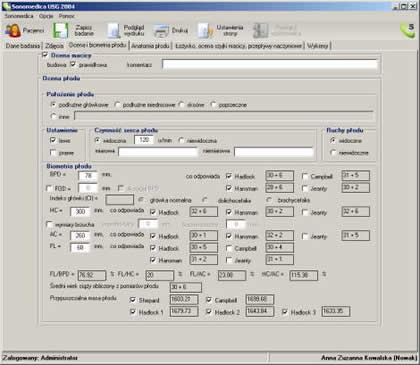This screenshot has width=420, height=365.
Task: Toggle the Campbell fetal mass checkbox
Action: pyautogui.click(x=209, y=300)
